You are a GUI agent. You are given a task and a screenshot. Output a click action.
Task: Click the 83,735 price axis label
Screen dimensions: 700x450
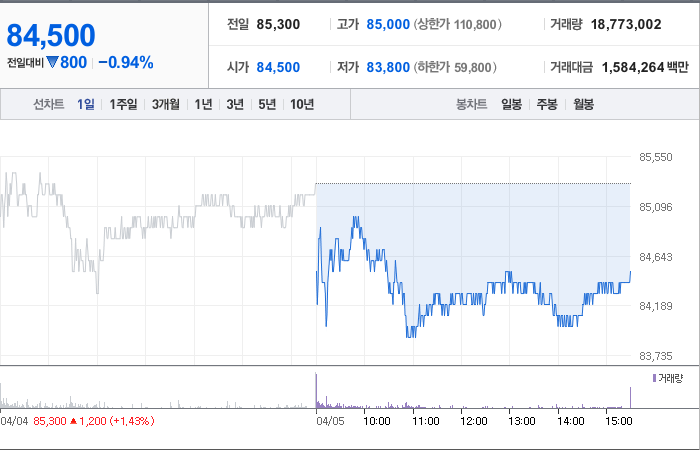656,356
